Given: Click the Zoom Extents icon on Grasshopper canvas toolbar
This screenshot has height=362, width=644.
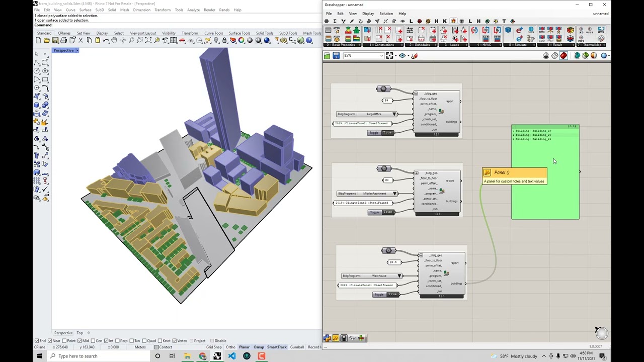Looking at the screenshot, I should pyautogui.click(x=389, y=56).
